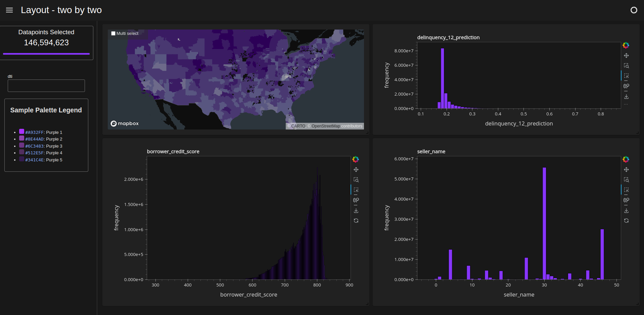Viewport: 644px width, 315px height.
Task: Open the CARTO attribution link
Action: (x=296, y=126)
